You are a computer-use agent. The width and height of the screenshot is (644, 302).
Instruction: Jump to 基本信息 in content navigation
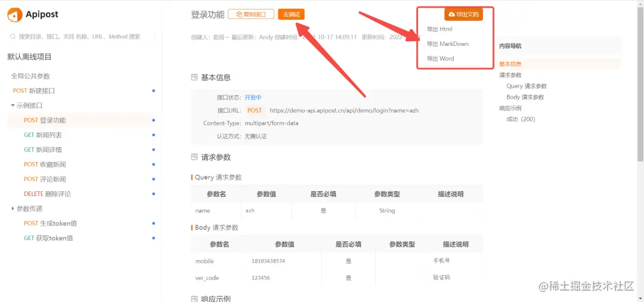[x=510, y=64]
